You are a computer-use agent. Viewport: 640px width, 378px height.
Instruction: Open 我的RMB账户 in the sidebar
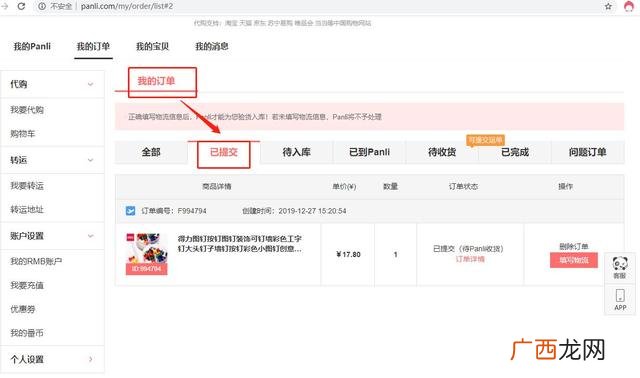click(x=36, y=261)
